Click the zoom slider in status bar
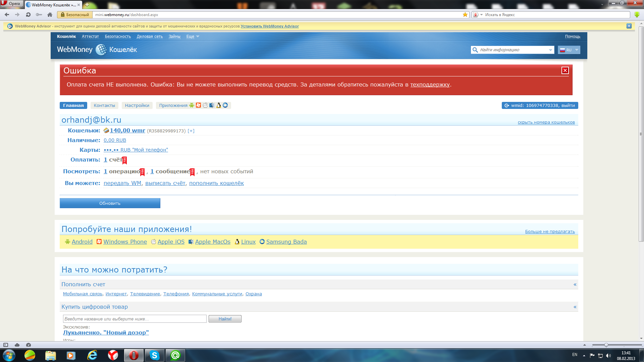This screenshot has width=644, height=362. [x=606, y=345]
